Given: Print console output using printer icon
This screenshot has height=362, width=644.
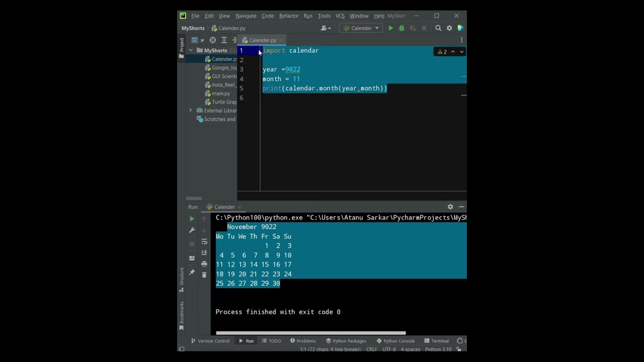Looking at the screenshot, I should click(x=204, y=264).
